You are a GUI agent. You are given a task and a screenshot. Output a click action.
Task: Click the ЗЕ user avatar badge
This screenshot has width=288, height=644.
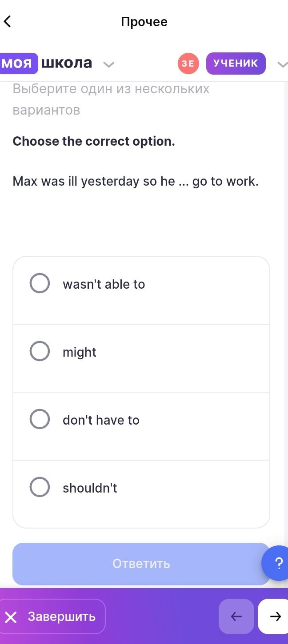188,64
